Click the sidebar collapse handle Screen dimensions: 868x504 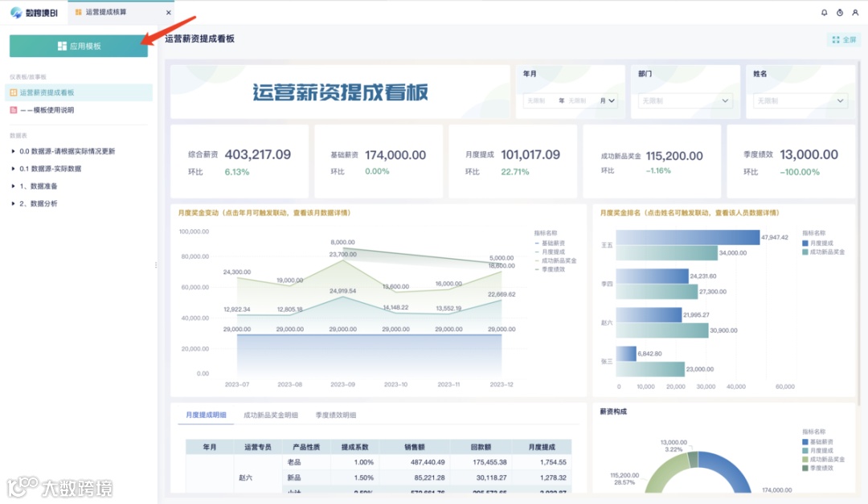coord(156,265)
